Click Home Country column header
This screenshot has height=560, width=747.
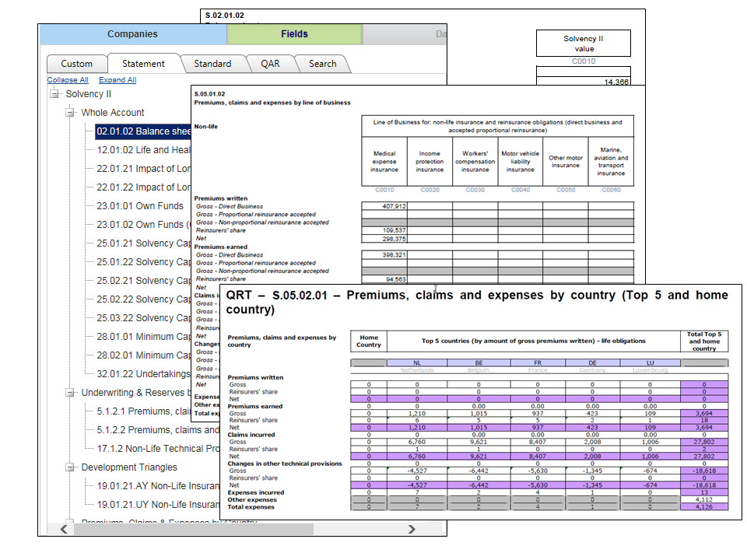(369, 341)
